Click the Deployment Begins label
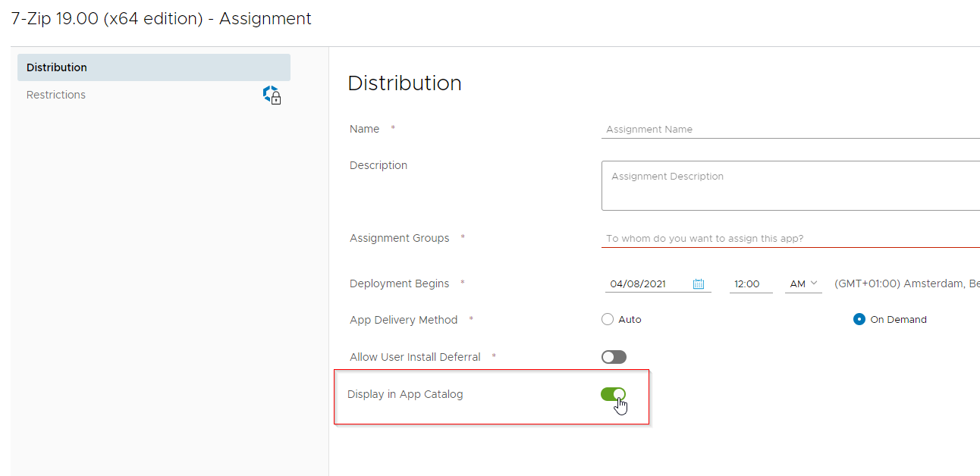Screen dimensions: 980x476 400,283
